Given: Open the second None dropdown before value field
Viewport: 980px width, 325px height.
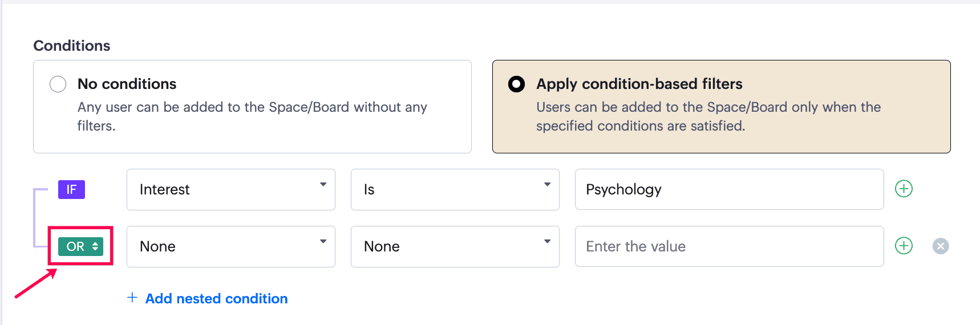Looking at the screenshot, I should point(455,246).
